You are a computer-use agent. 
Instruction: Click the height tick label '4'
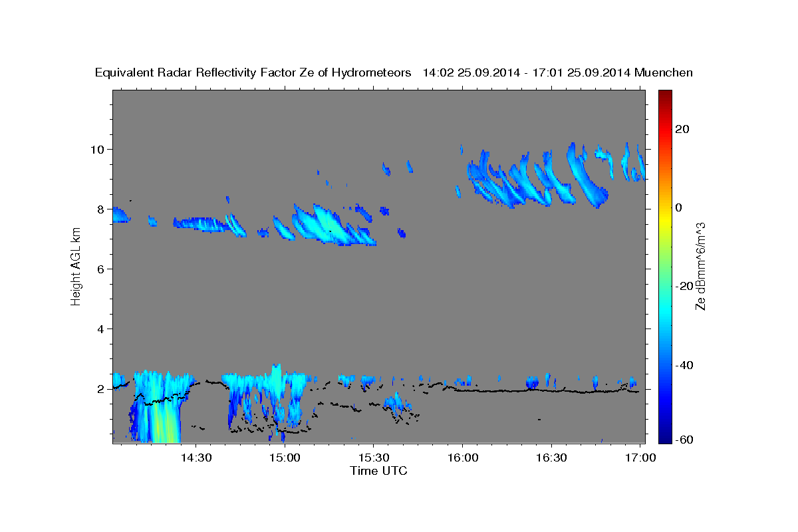point(102,329)
